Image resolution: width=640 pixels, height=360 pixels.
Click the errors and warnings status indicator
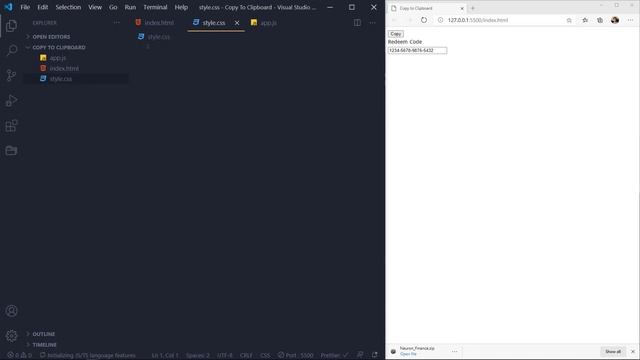coord(19,355)
